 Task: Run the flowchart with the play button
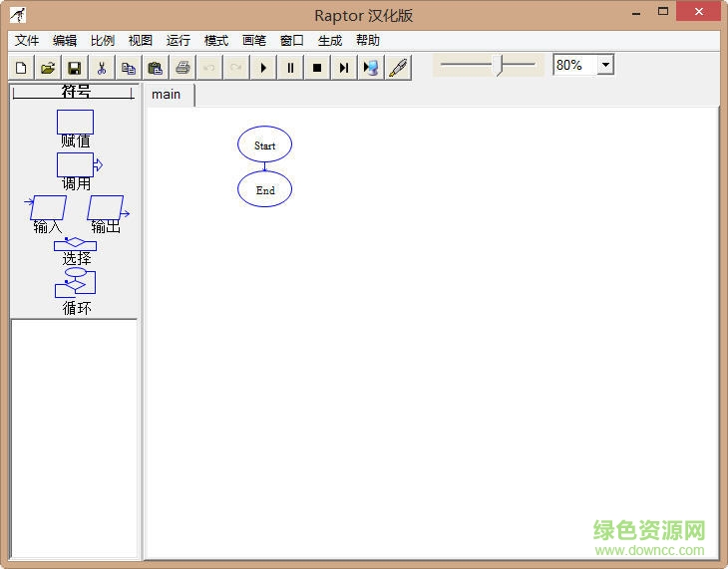point(263,68)
